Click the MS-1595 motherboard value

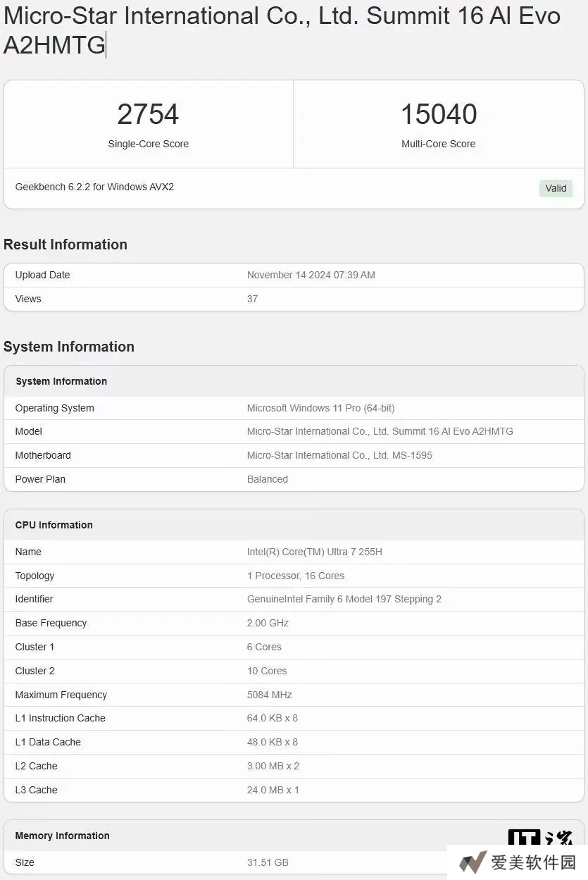pyautogui.click(x=339, y=455)
